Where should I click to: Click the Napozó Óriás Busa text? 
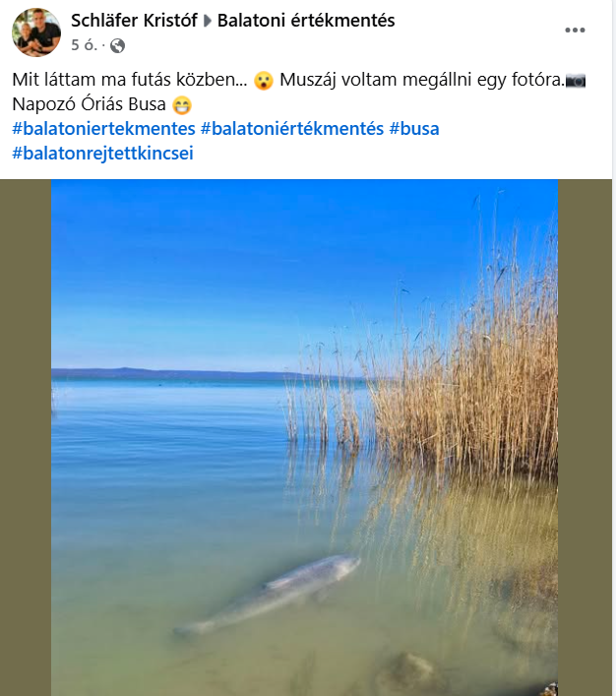click(89, 104)
